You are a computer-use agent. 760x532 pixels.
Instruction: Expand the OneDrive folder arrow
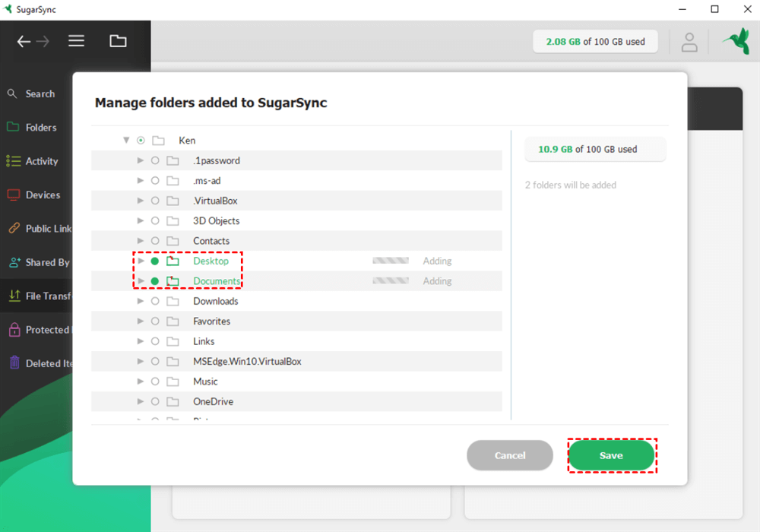(140, 402)
